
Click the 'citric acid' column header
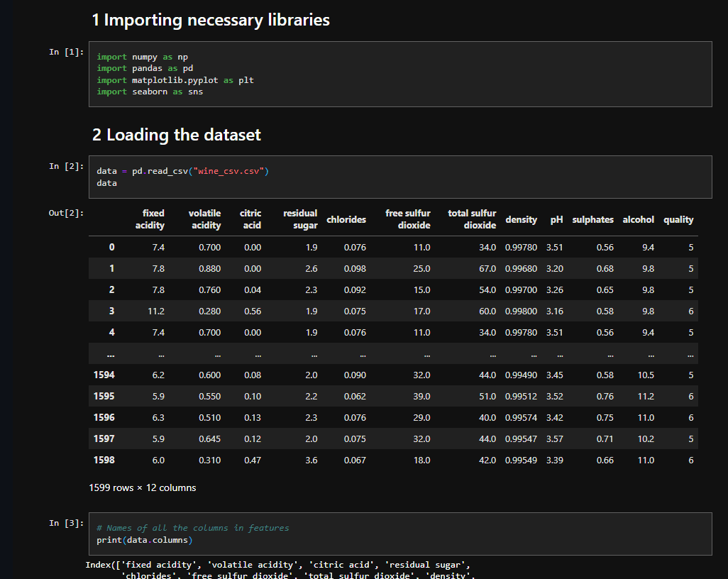tap(250, 219)
